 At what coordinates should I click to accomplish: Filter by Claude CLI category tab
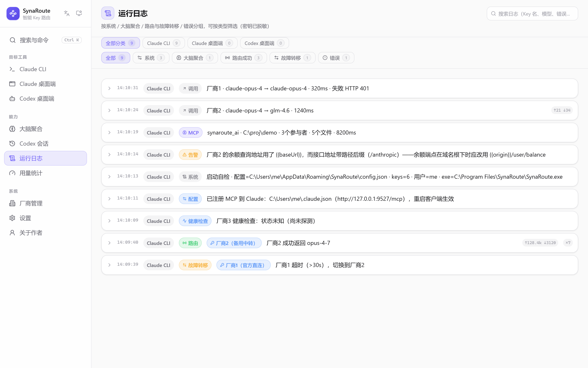tap(164, 43)
